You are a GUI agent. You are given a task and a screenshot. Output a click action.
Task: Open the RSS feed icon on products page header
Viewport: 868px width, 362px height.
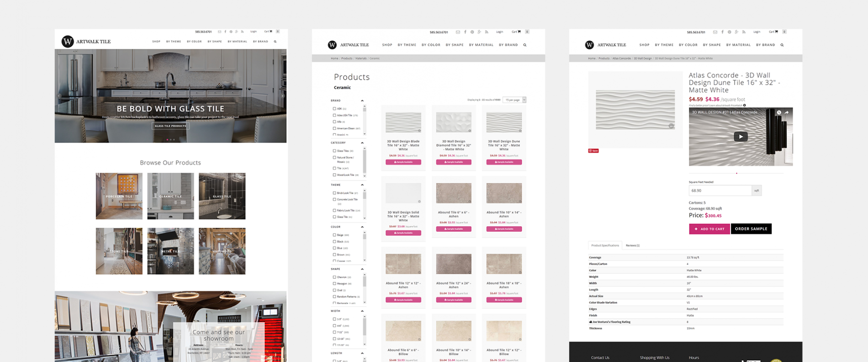(x=487, y=32)
